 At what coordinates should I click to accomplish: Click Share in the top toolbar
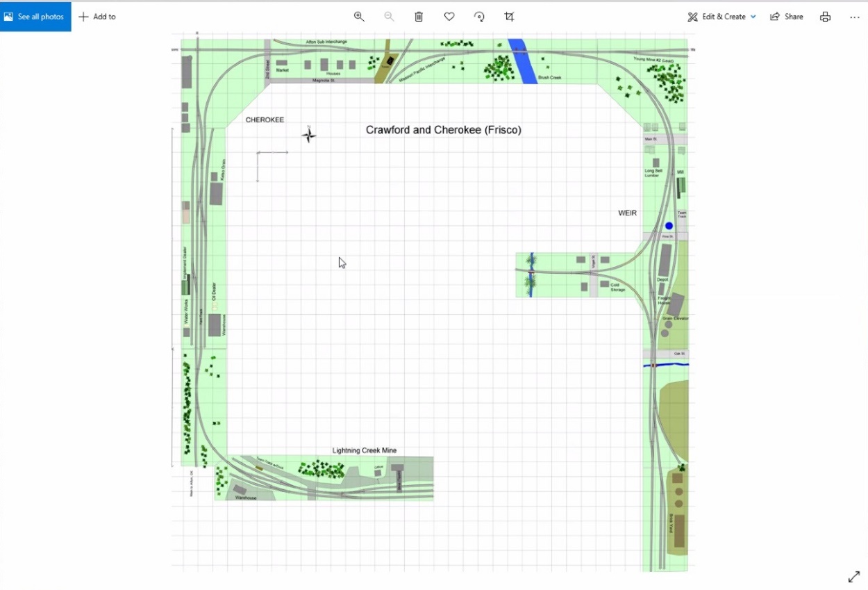[787, 17]
